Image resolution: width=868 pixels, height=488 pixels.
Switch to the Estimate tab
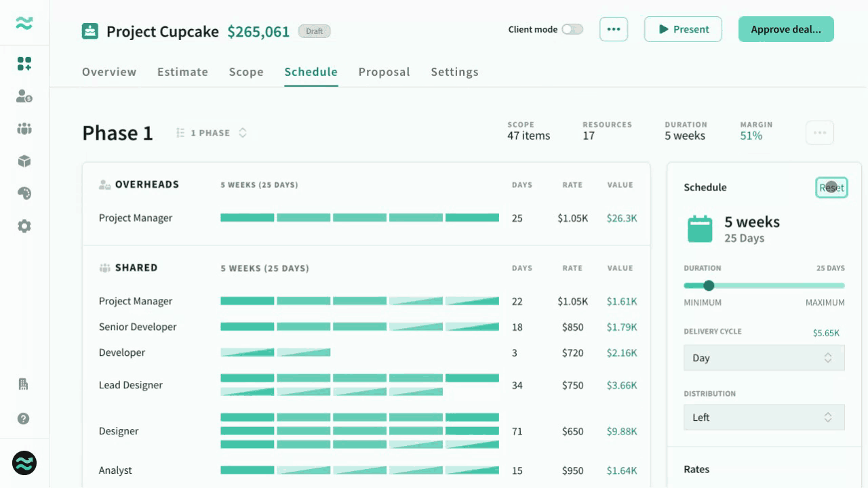(182, 72)
